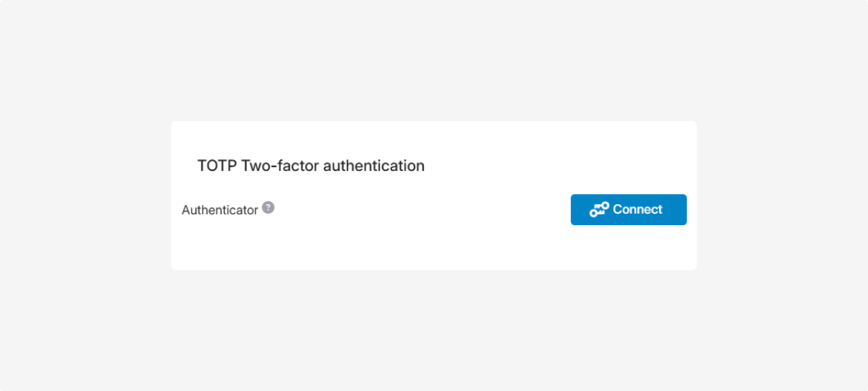Activate the Authenticator row's Connect control

tap(628, 210)
